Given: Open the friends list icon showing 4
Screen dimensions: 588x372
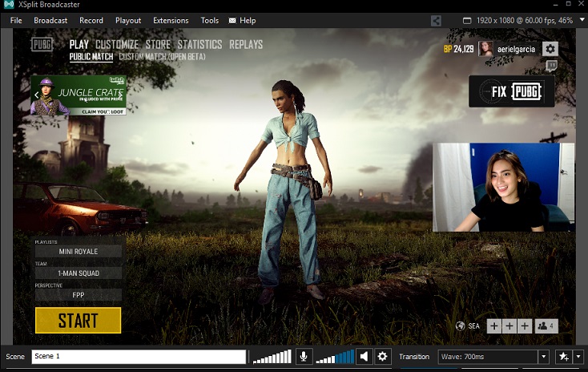Looking at the screenshot, I should click(x=546, y=325).
